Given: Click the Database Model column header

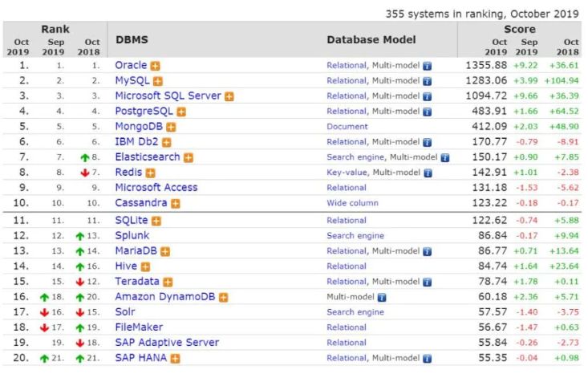Looking at the screenshot, I should click(x=371, y=39).
